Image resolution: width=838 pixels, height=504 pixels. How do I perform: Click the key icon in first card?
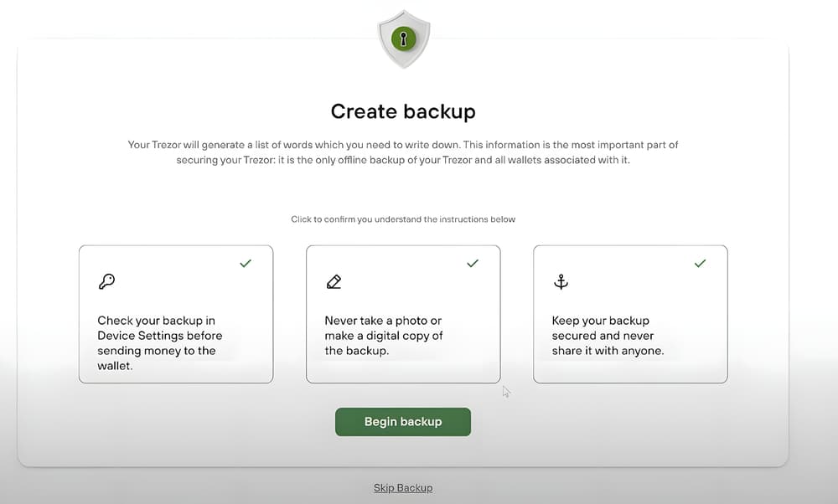pyautogui.click(x=107, y=281)
